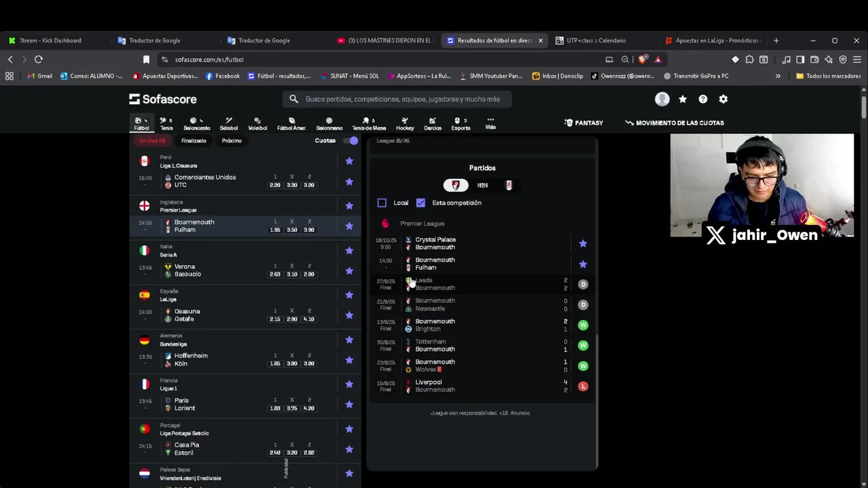Favorite the Hoffenheim vs Köln match
868x488 pixels.
[349, 360]
